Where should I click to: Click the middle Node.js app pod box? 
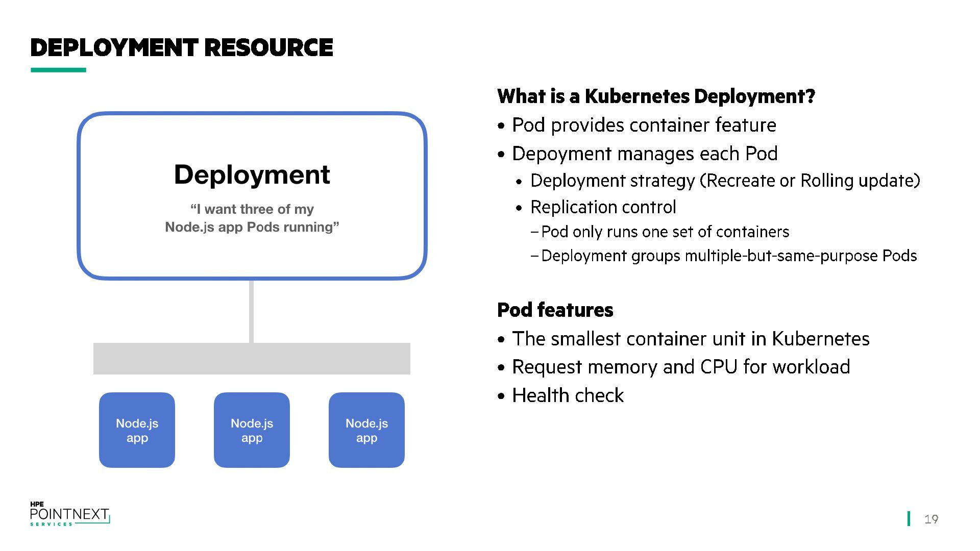[x=252, y=430]
